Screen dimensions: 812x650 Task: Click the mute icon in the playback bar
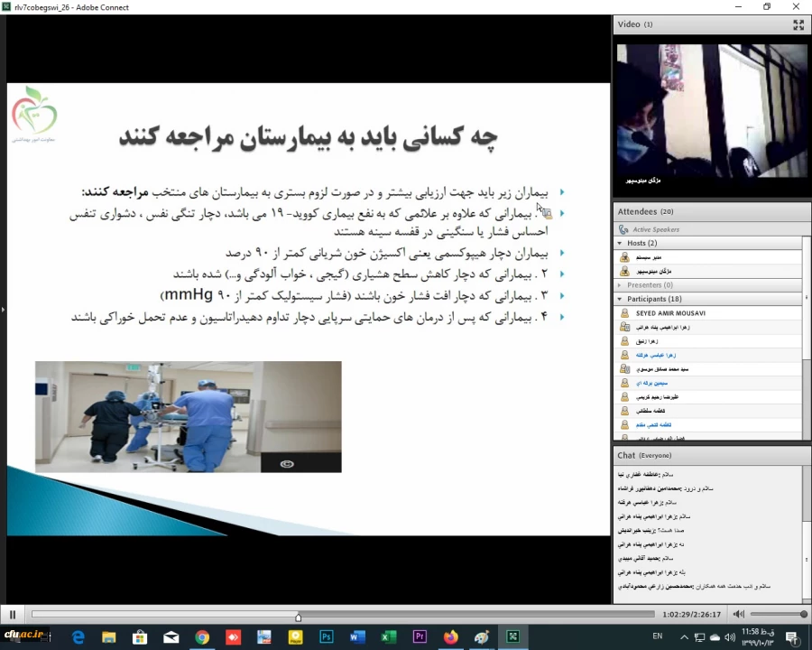(738, 614)
